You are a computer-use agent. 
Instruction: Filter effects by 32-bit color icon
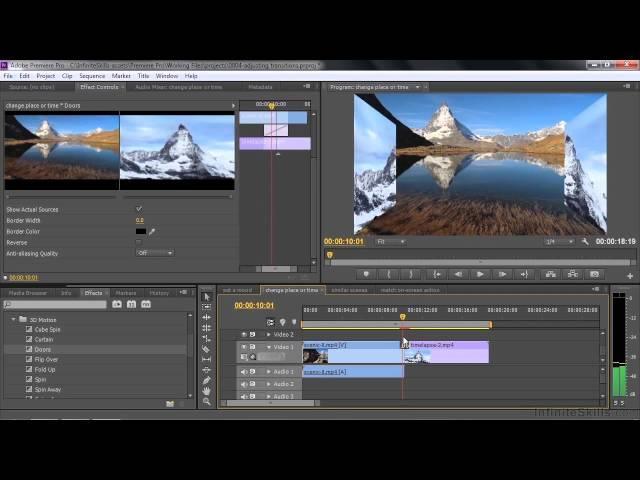[x=131, y=304]
